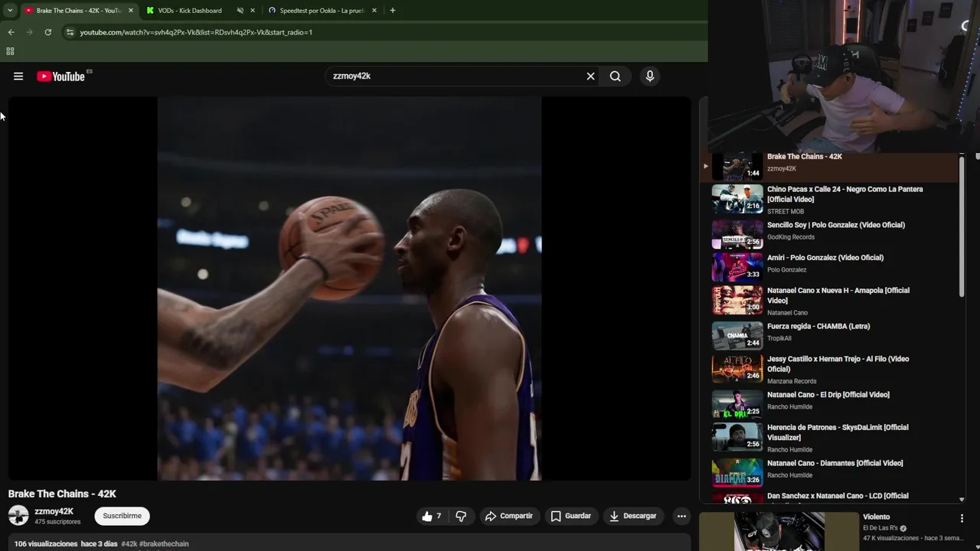Screen dimensions: 980x551
Task: Play Amiri Polo Gonzalez video
Action: click(x=831, y=266)
